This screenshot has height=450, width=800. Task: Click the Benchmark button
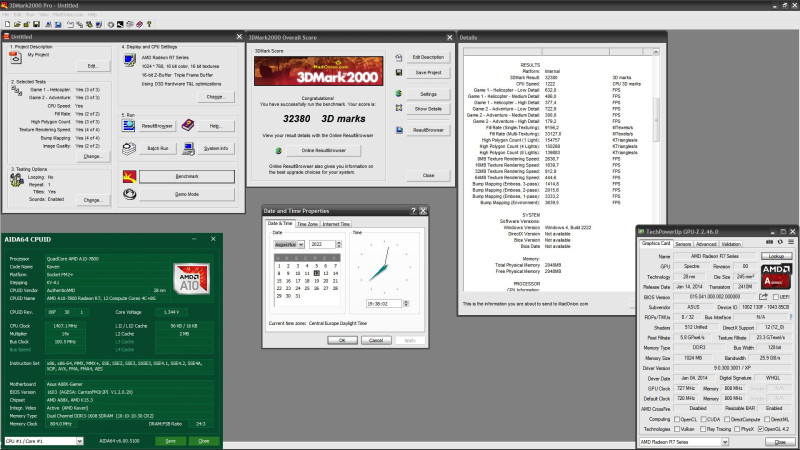pyautogui.click(x=187, y=177)
